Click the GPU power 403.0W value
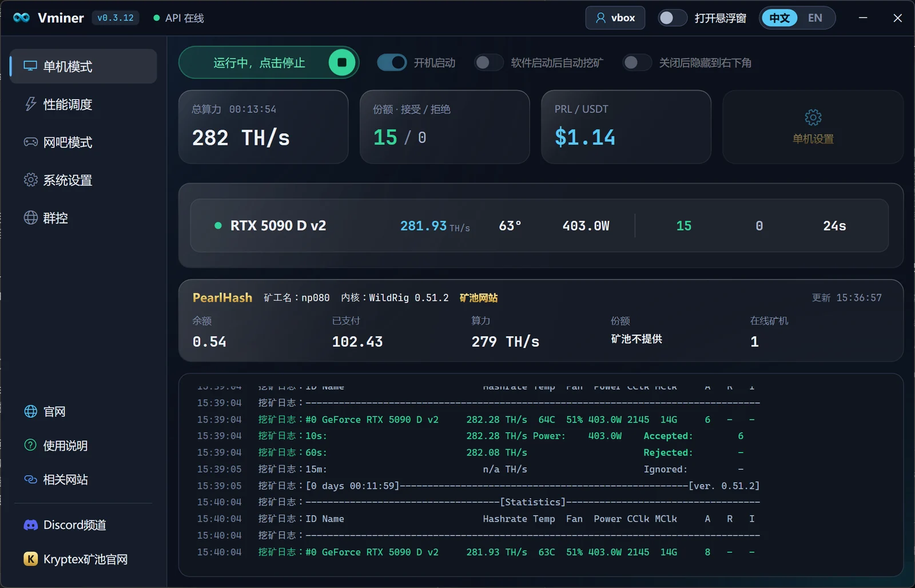 coord(586,226)
